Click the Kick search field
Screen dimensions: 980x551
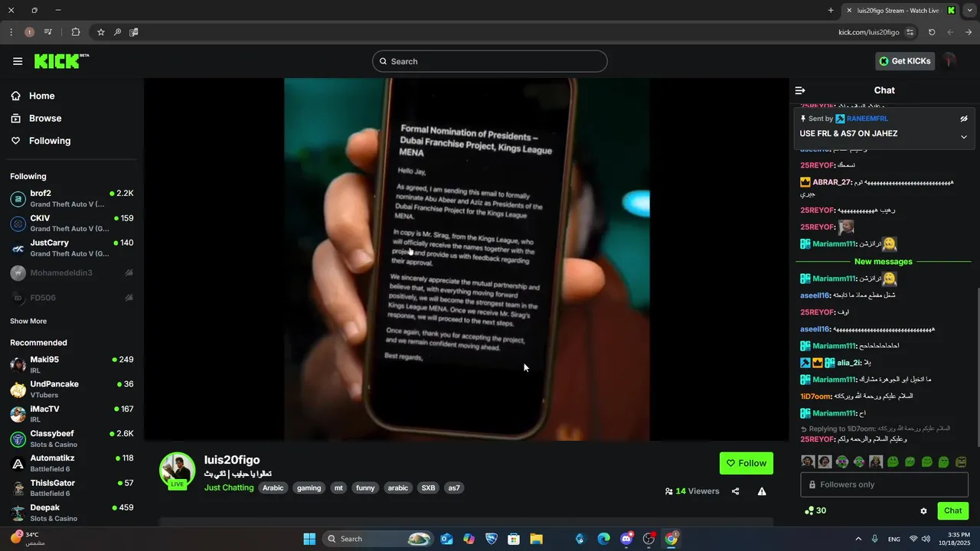coord(490,61)
